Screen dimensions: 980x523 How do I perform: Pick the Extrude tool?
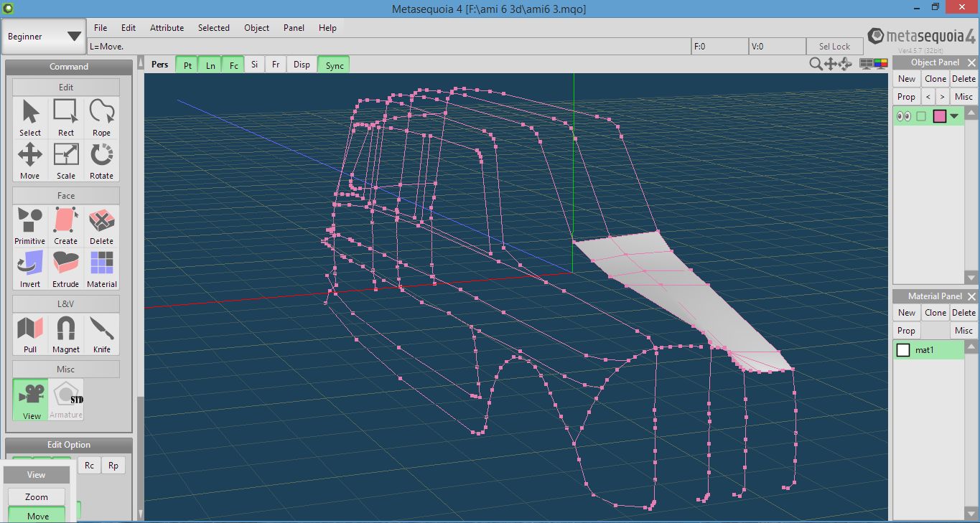(66, 268)
